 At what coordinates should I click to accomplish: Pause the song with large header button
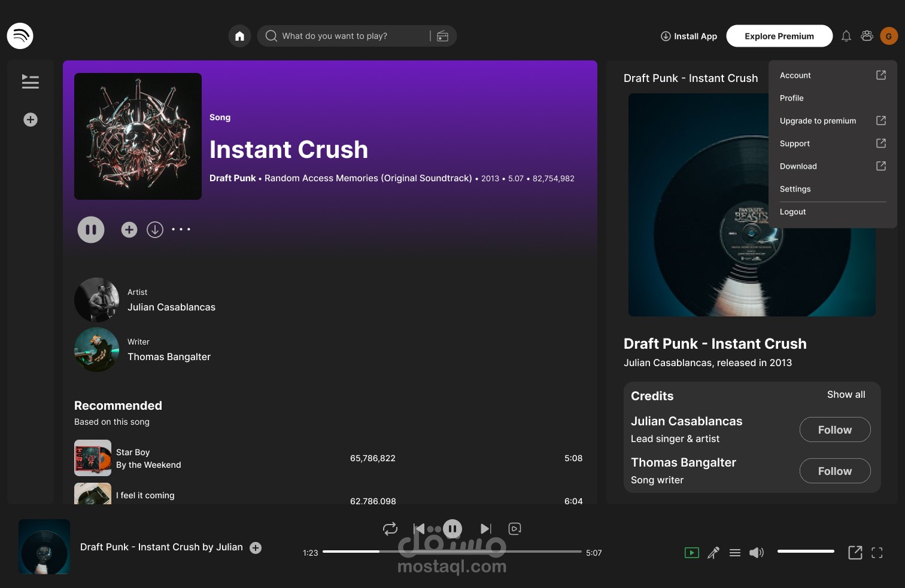[91, 230]
